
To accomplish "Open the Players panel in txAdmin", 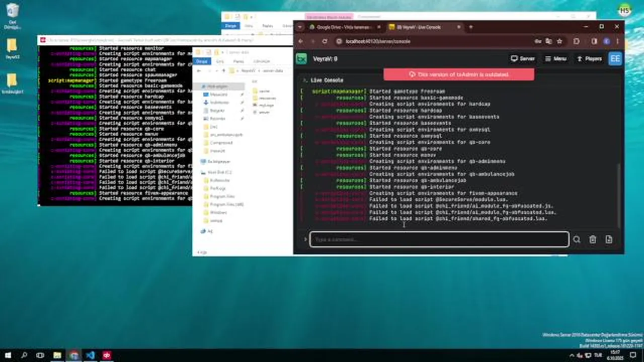I will (589, 59).
